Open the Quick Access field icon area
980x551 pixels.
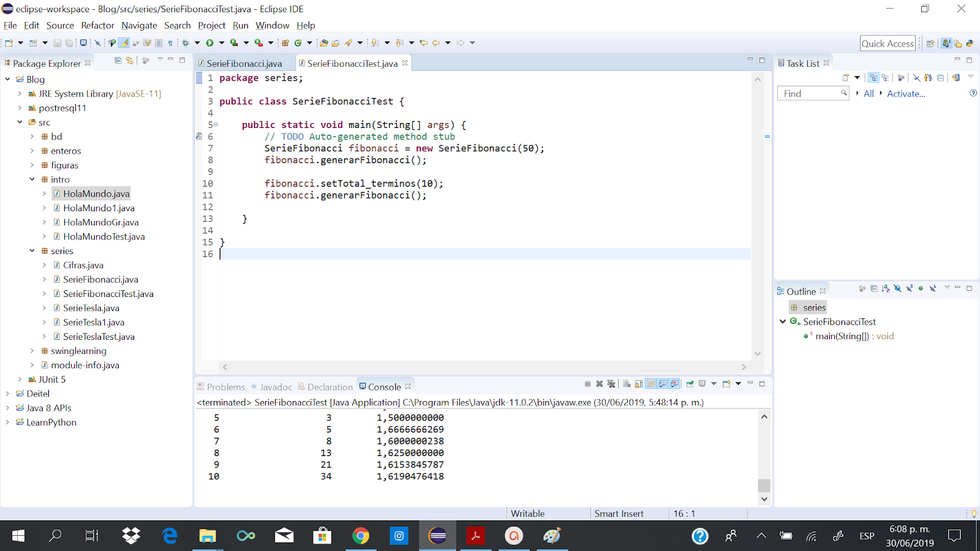tap(888, 43)
